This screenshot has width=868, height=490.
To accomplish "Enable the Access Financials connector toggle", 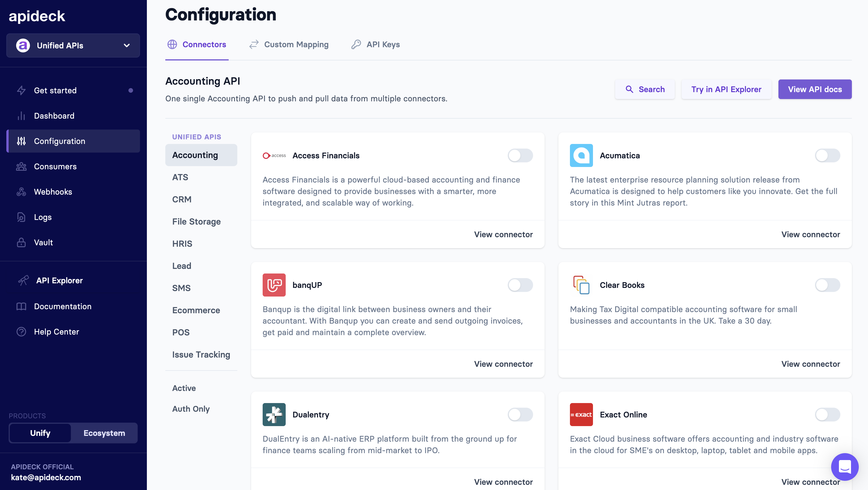I will pyautogui.click(x=520, y=155).
